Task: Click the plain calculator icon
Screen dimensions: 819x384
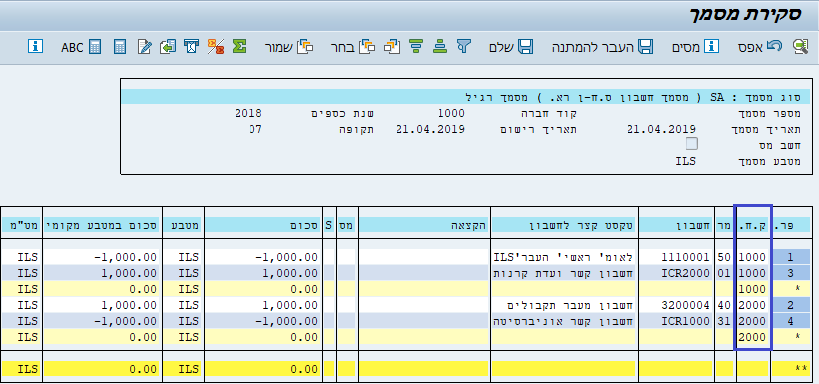Action: click(120, 46)
